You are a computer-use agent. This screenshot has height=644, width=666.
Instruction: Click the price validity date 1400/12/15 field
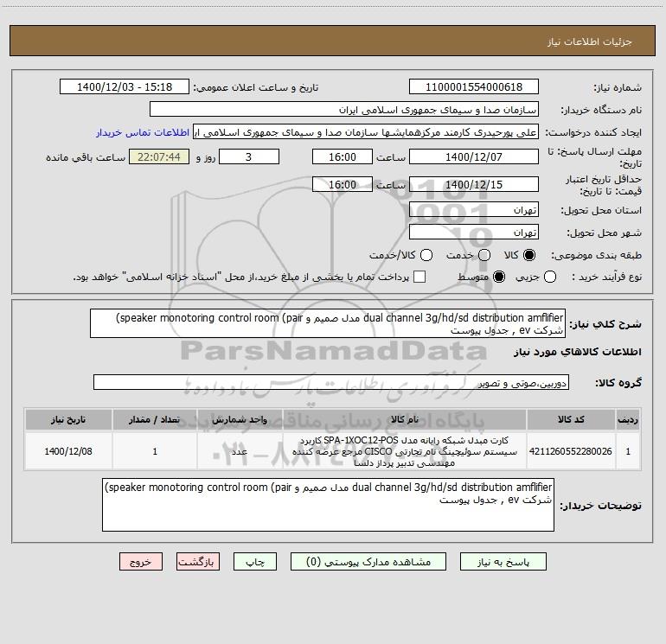(x=474, y=185)
